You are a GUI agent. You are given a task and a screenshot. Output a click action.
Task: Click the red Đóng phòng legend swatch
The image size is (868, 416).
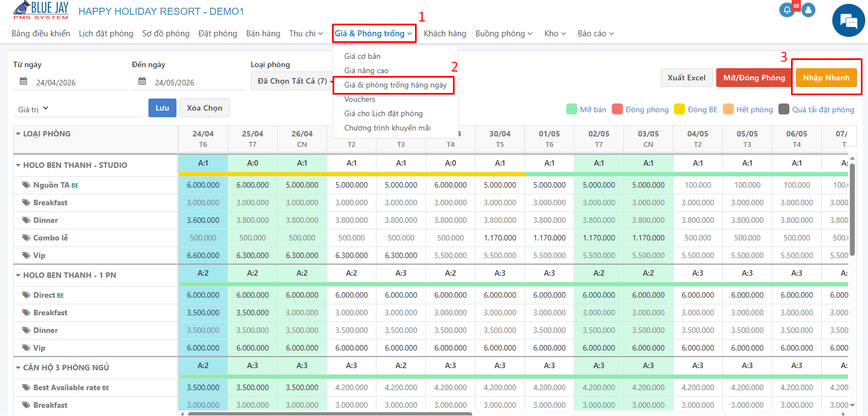(617, 109)
